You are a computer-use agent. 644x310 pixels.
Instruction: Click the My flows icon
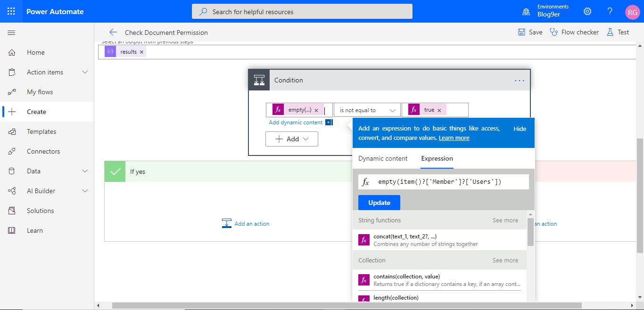pyautogui.click(x=12, y=92)
